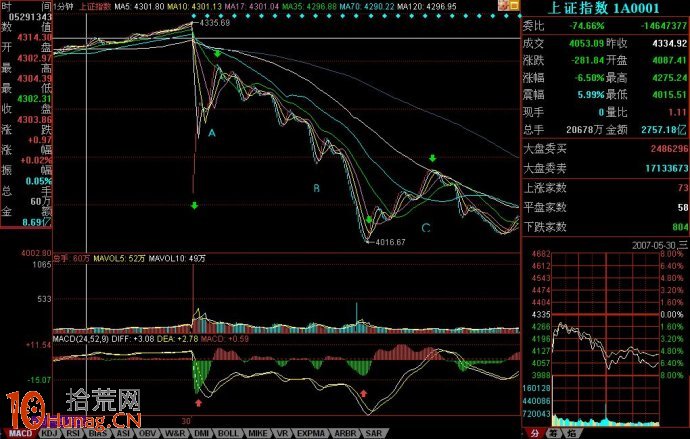The image size is (690, 439).
Task: Click the 涨跌 value -281.84
Action: [x=588, y=61]
